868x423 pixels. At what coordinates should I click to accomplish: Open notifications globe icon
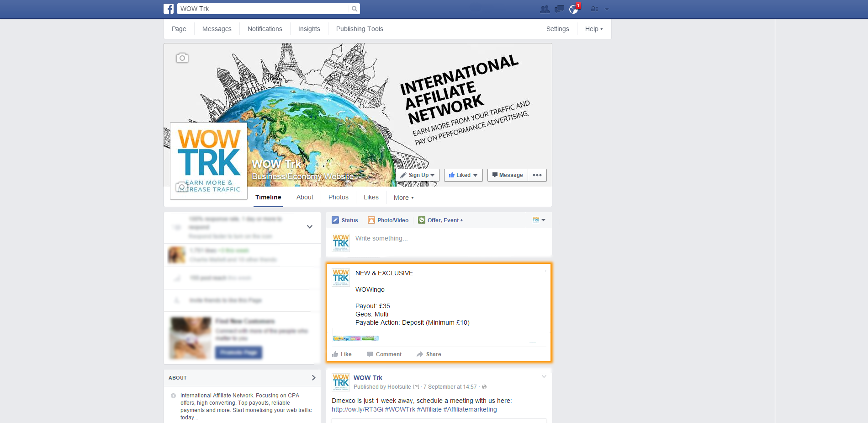(x=574, y=9)
